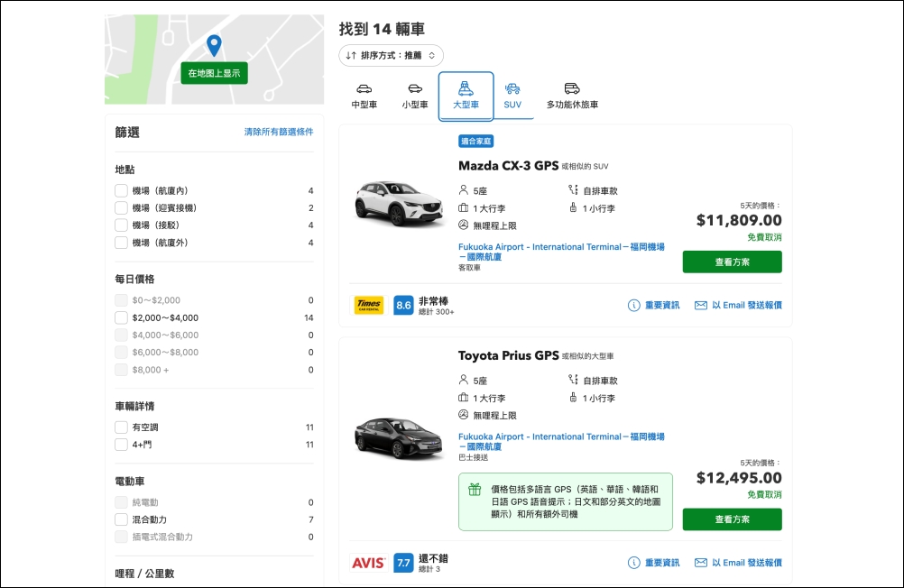The width and height of the screenshot is (904, 588).
Task: Click the large luggage icon on Mazda CX-3
Action: (x=463, y=207)
